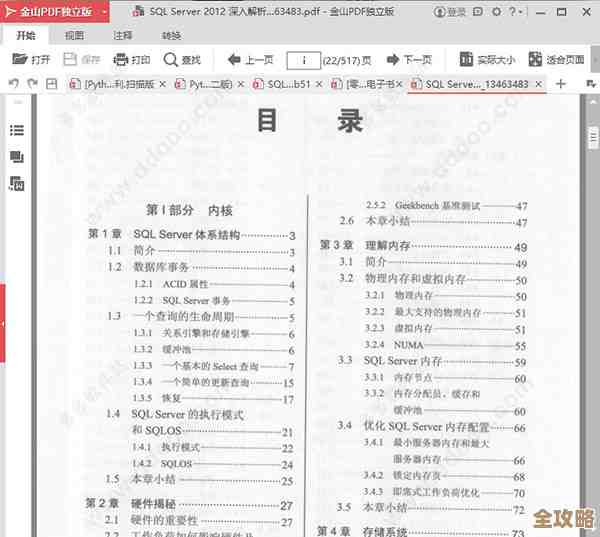The width and height of the screenshot is (600, 537).
Task: Click the 目录 heading text
Action: (310, 121)
